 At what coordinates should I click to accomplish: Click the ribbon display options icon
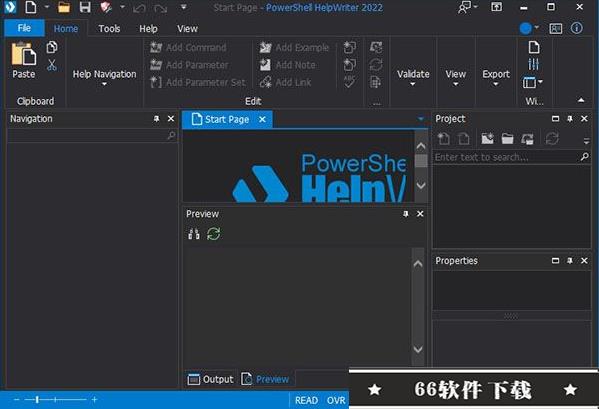[496, 7]
